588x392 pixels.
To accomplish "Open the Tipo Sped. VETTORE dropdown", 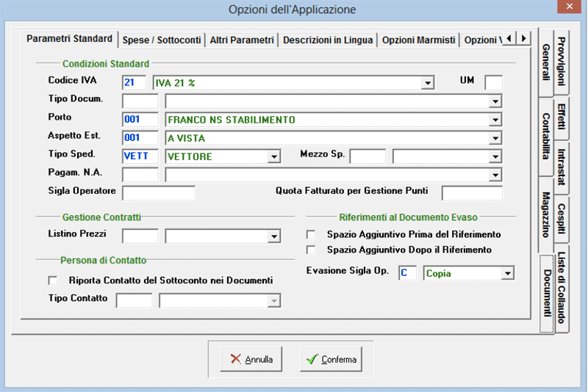I will tap(273, 156).
